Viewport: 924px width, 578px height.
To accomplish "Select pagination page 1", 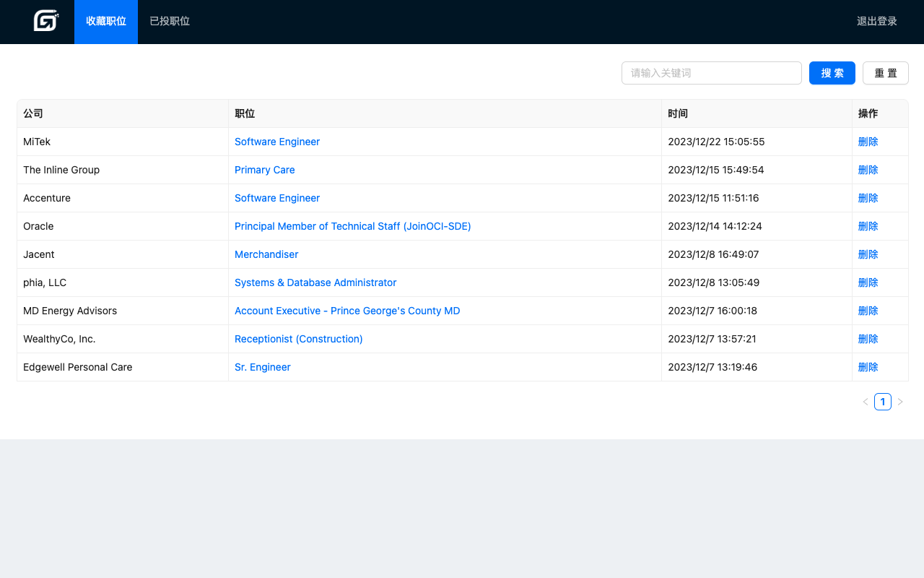I will [x=883, y=402].
